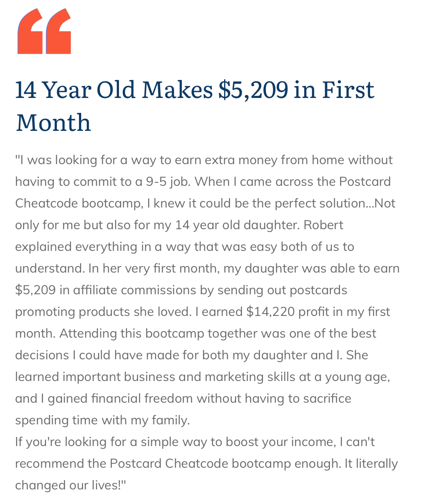Click the "explained everything" text
Image resolution: width=428 pixels, height=504 pixels.
click(x=76, y=247)
